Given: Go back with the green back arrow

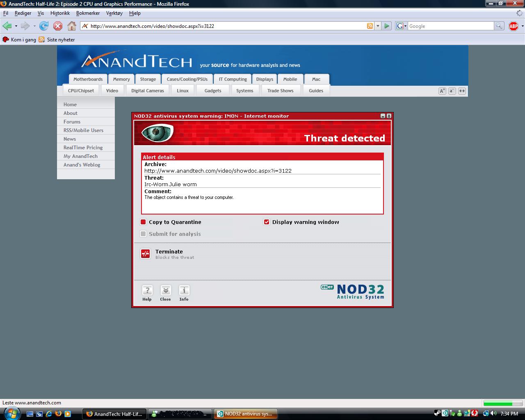Looking at the screenshot, I should (x=7, y=26).
